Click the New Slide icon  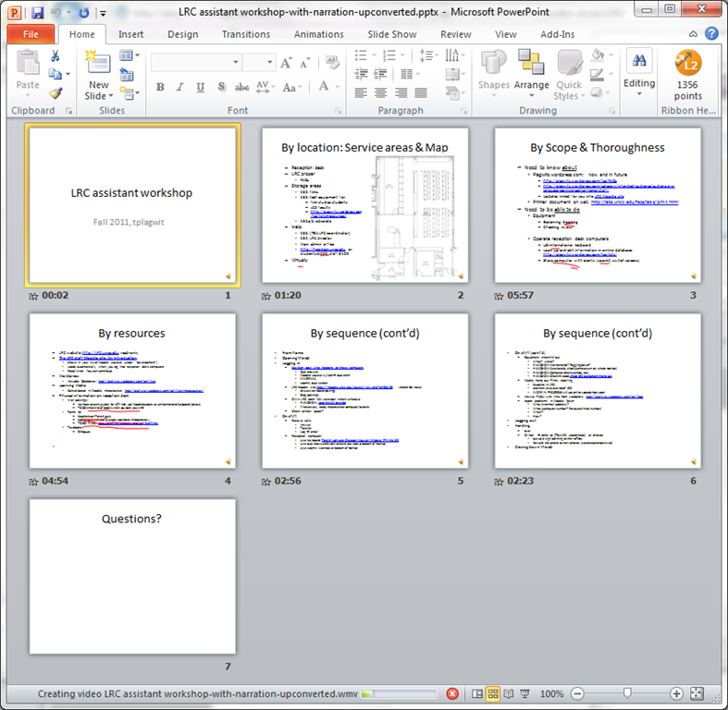click(97, 67)
